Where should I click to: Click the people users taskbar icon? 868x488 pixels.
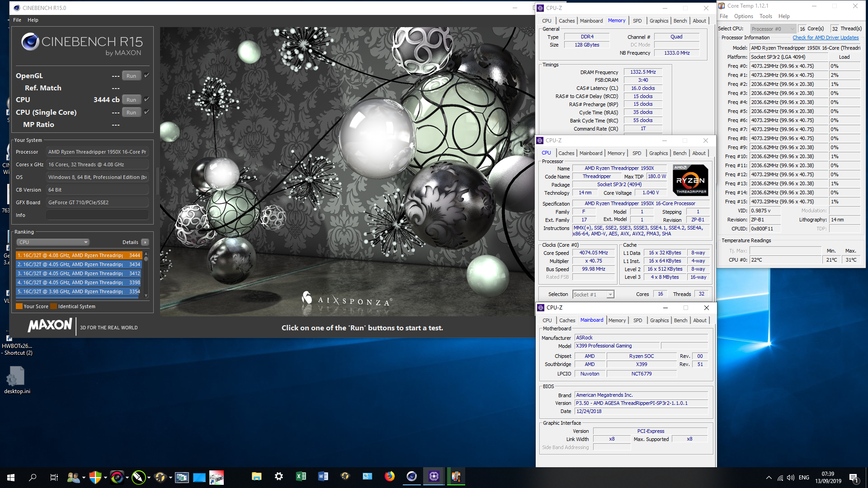click(73, 477)
